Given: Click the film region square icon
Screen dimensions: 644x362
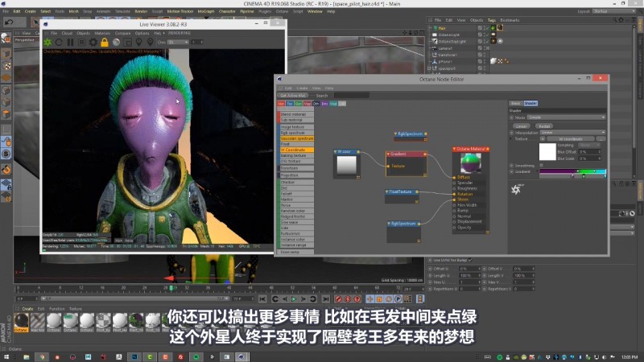Looking at the screenshot, I should [x=127, y=43].
